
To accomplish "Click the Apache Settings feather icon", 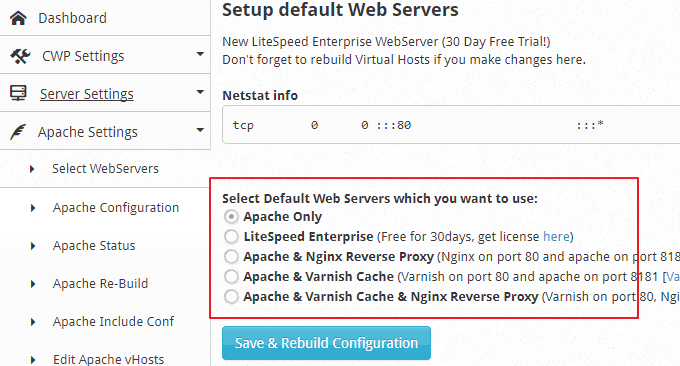I will point(18,132).
